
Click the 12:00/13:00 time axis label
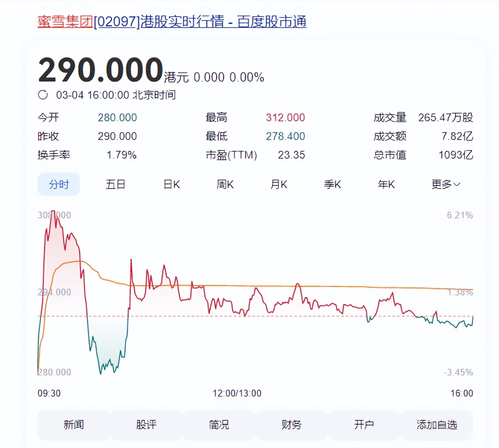click(x=237, y=393)
